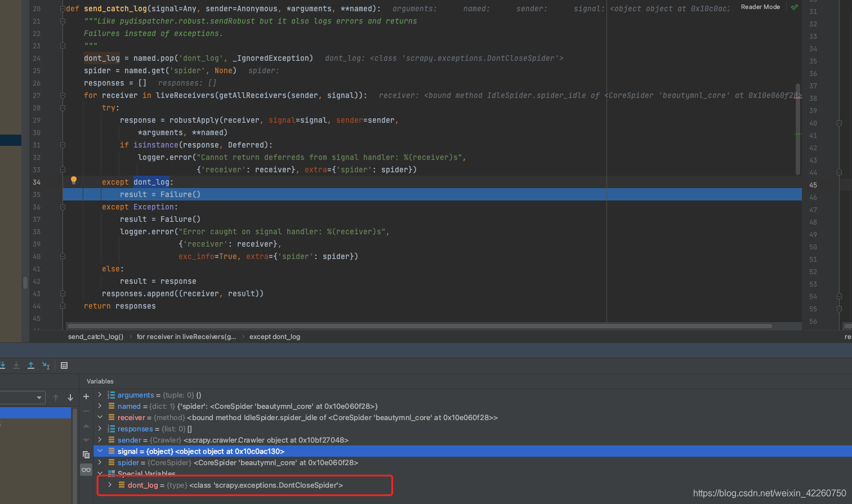The image size is (852, 504).
Task: Click the editor horizontal scrollbar
Action: click(x=420, y=325)
